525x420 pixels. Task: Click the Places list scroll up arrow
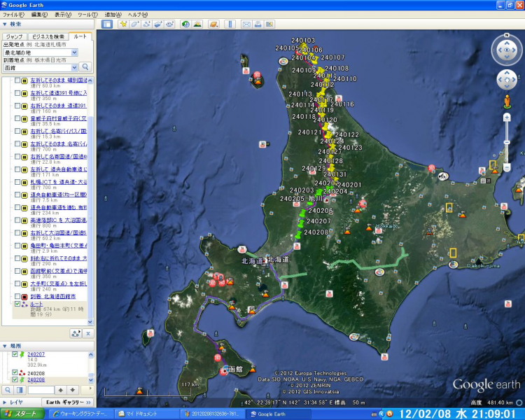pyautogui.click(x=91, y=355)
